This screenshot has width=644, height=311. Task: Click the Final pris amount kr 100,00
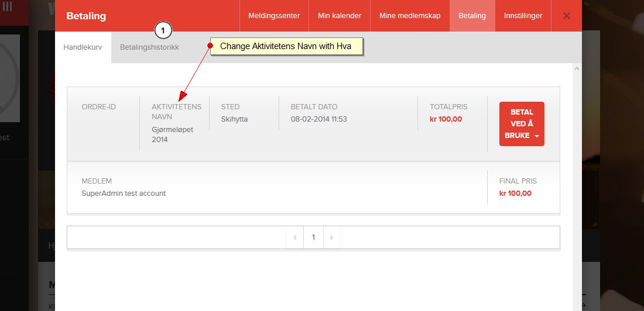click(515, 193)
